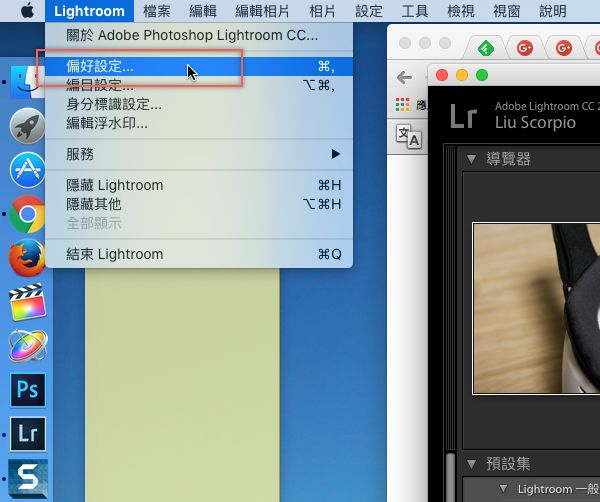Open Finder from the Dock
The image size is (600, 502).
[27, 81]
